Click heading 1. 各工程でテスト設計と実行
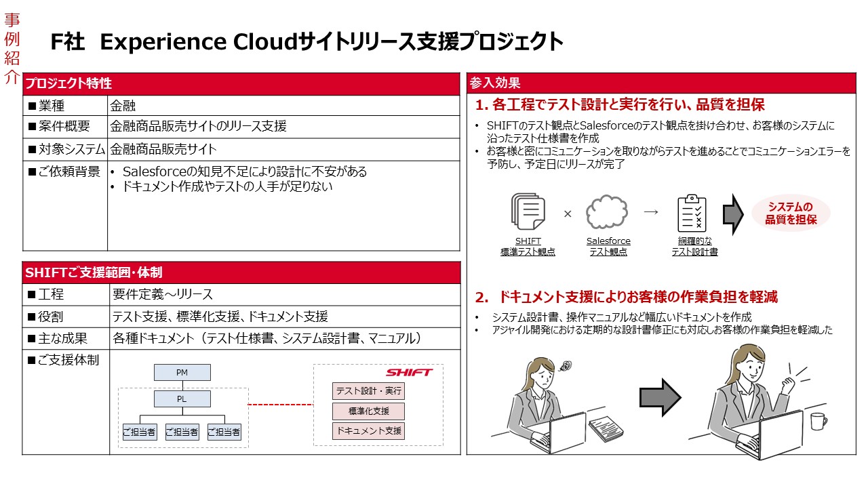The height and width of the screenshot is (488, 868). tap(620, 105)
